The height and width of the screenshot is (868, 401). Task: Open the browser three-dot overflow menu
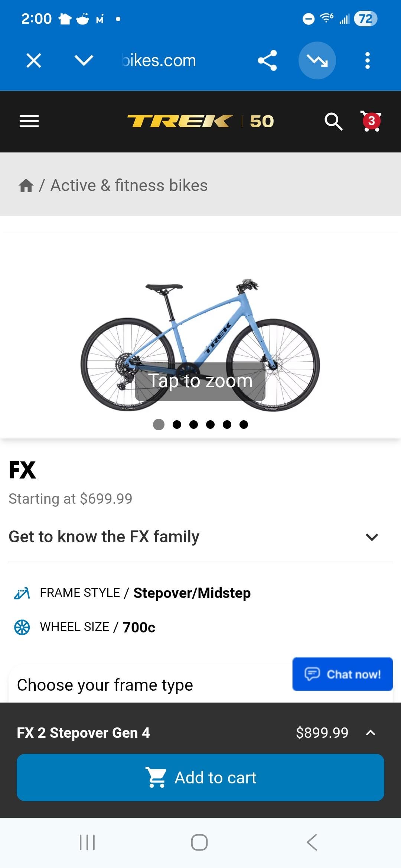click(x=367, y=60)
